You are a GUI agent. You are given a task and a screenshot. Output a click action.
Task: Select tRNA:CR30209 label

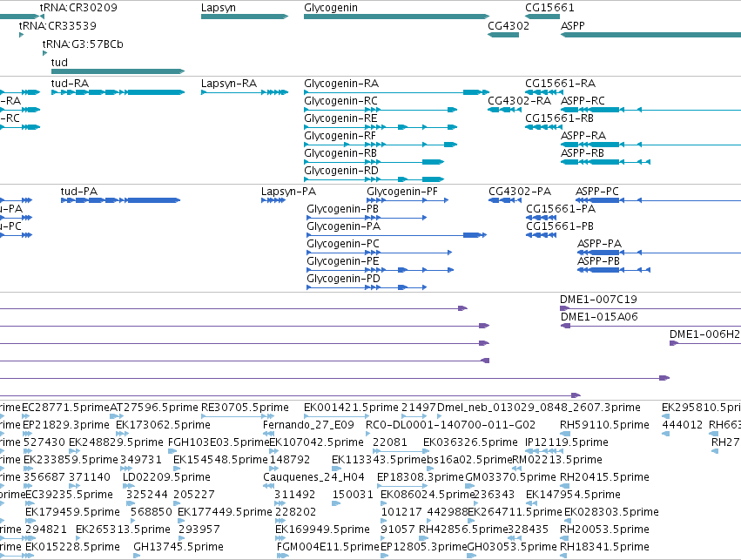point(78,8)
